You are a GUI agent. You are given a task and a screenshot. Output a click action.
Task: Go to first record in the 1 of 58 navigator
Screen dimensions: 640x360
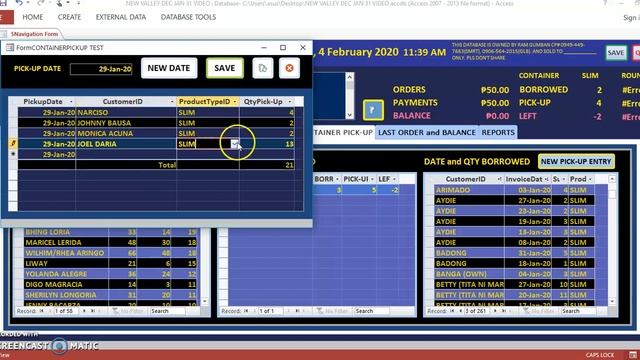coord(42,311)
